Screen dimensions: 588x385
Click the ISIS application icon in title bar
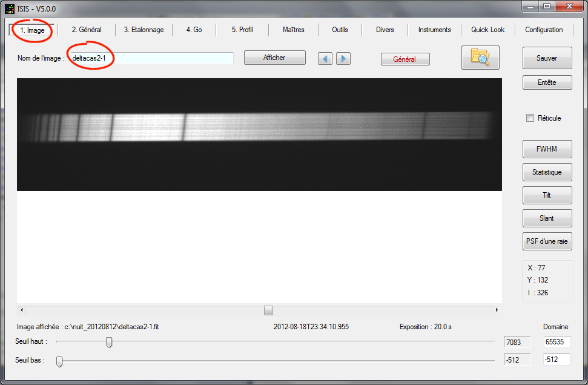[9, 8]
